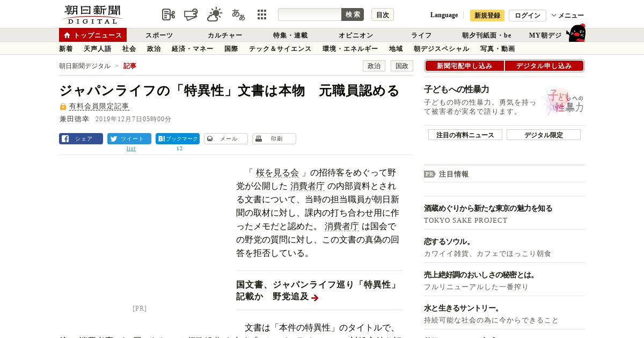Open first 消費者庁 keyword link
The width and height of the screenshot is (644, 338).
308,186
